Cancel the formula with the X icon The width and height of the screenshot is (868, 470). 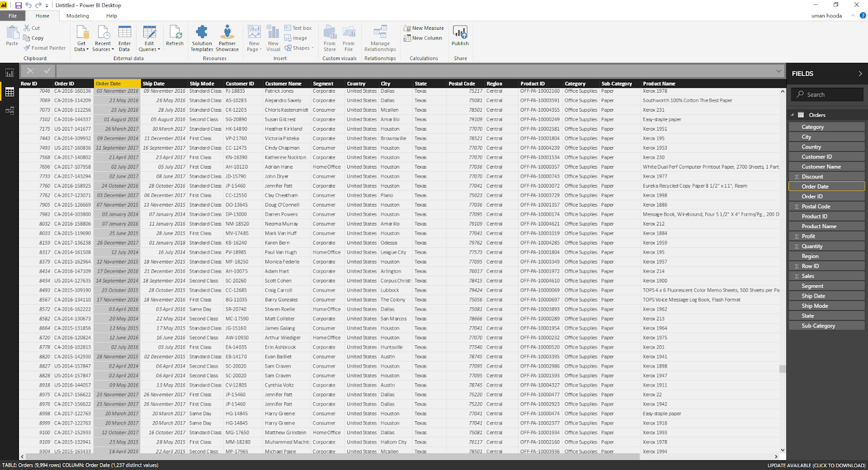[30, 70]
